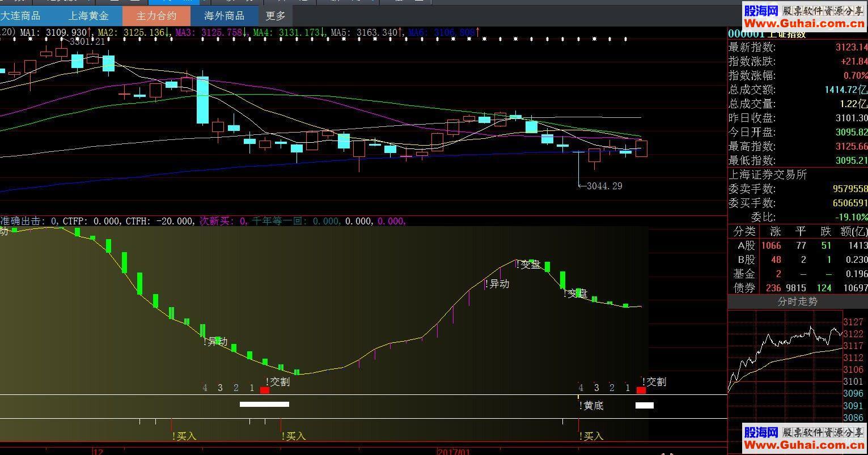Click the Guhai.com.cn logo at bottom right
Screen dimensions: 868x455
(x=805, y=439)
